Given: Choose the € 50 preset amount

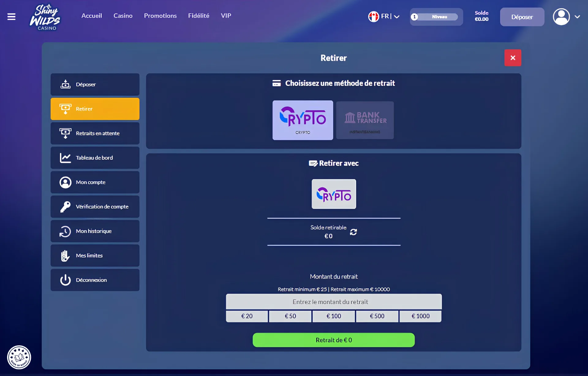Looking at the screenshot, I should (x=290, y=316).
